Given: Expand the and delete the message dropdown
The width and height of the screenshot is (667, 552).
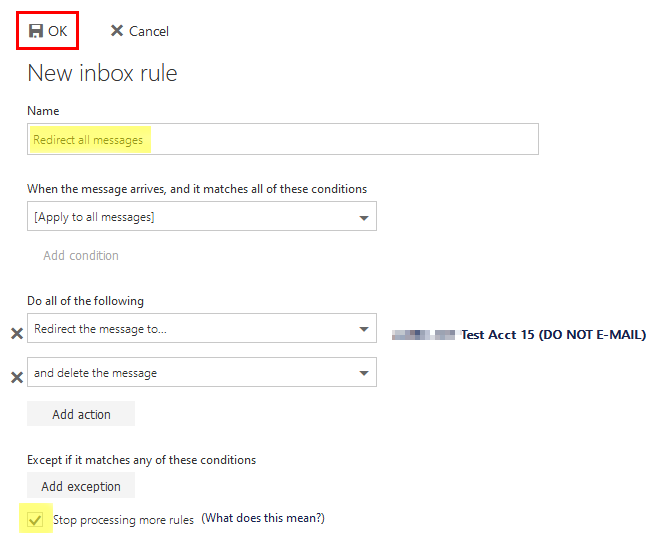Looking at the screenshot, I should 361,373.
